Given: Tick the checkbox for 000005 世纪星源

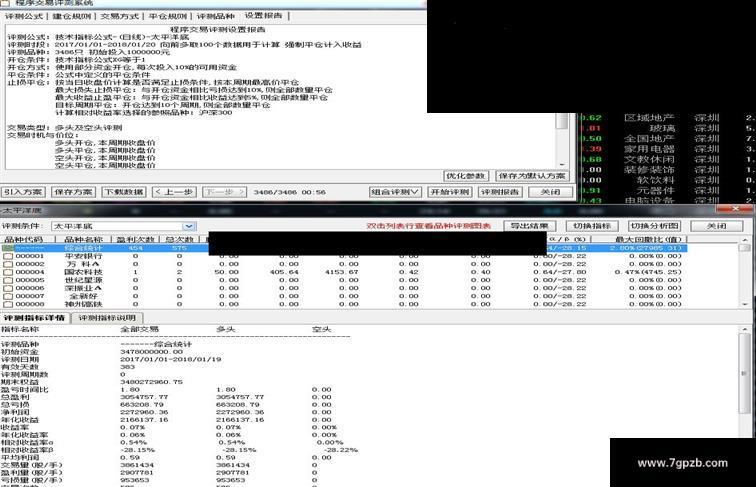Looking at the screenshot, I should coord(8,280).
